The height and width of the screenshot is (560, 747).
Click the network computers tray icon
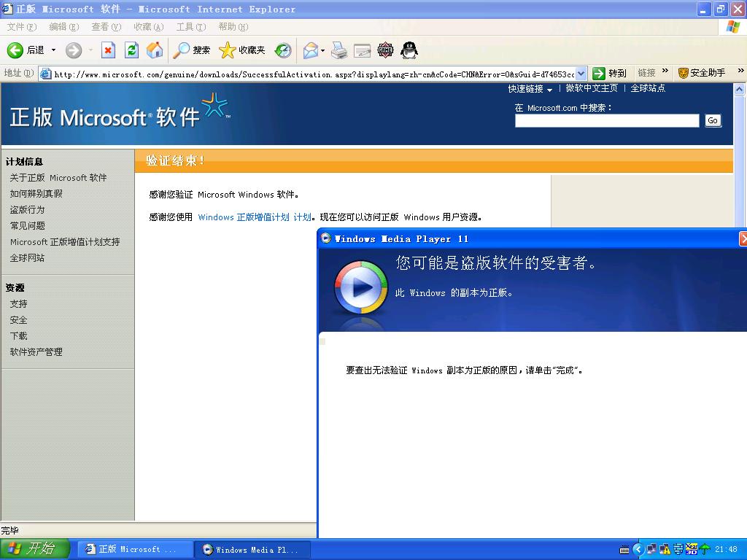tap(651, 550)
